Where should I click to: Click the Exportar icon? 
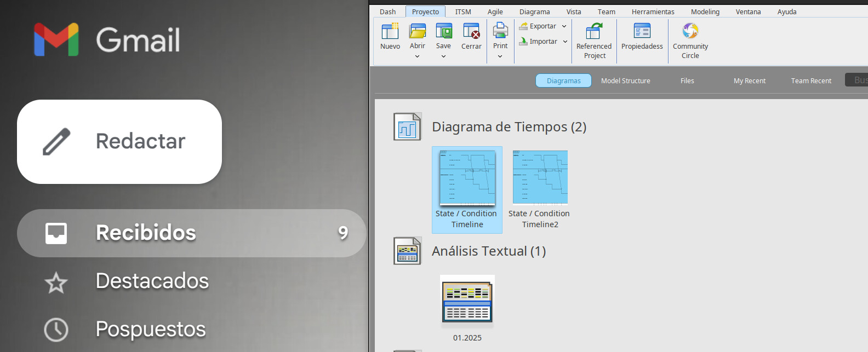pyautogui.click(x=523, y=26)
